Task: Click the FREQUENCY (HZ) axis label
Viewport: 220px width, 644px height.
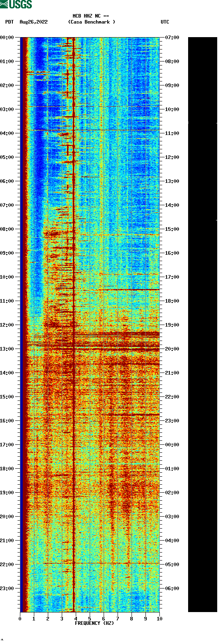Action: click(x=94, y=623)
